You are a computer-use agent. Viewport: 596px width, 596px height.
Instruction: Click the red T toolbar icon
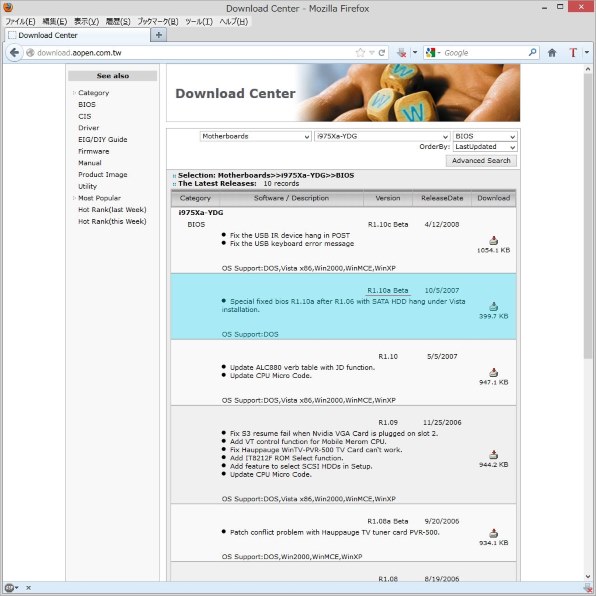coord(573,53)
